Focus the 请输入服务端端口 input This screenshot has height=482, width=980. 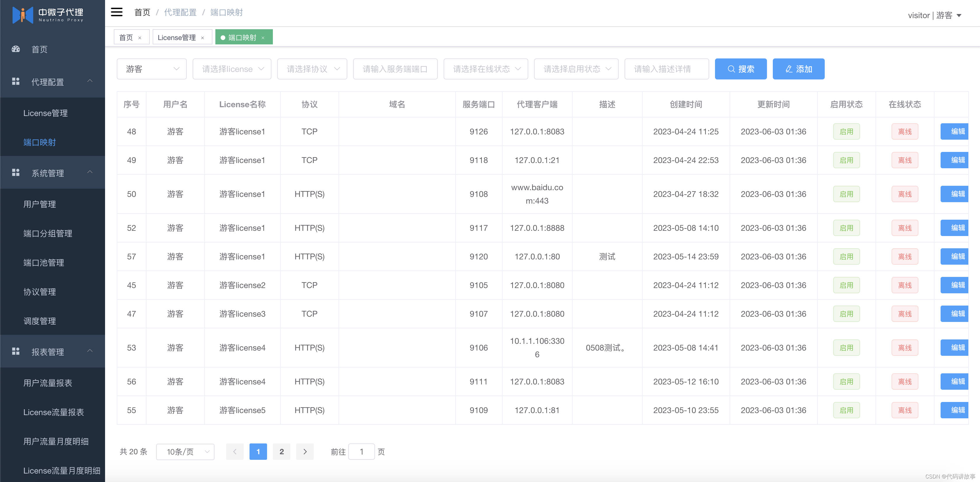(395, 69)
